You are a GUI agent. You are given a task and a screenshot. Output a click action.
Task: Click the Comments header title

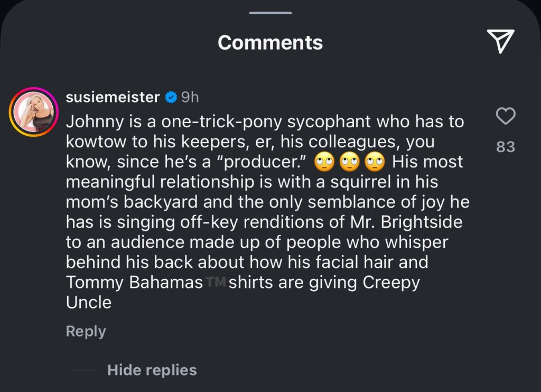tap(270, 42)
